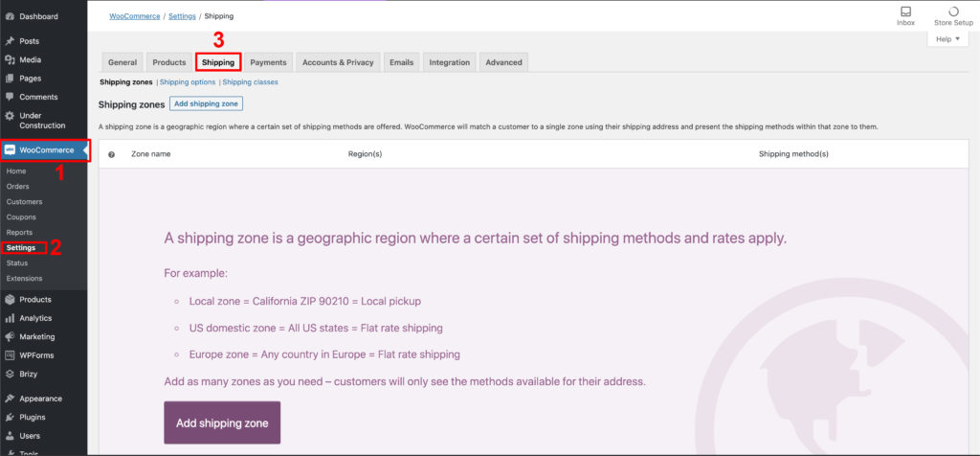The image size is (980, 456).
Task: Click Region(s) column header
Action: (x=365, y=154)
